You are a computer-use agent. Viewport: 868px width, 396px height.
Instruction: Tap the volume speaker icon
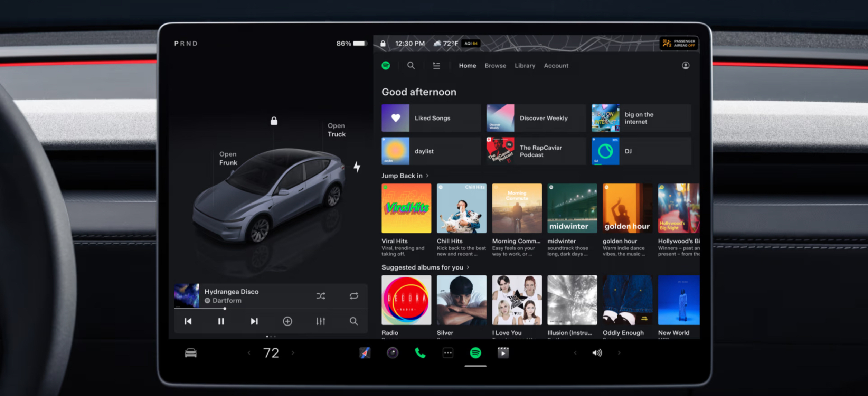tap(597, 353)
